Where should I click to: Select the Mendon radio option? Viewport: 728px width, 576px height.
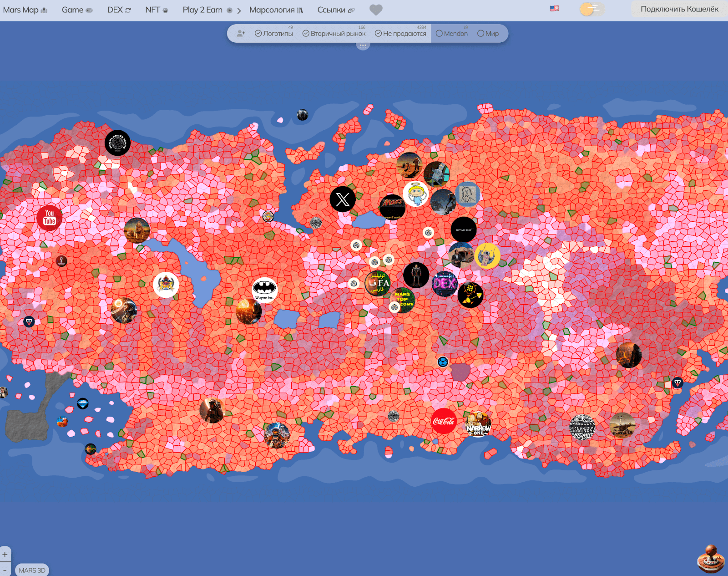coord(452,33)
